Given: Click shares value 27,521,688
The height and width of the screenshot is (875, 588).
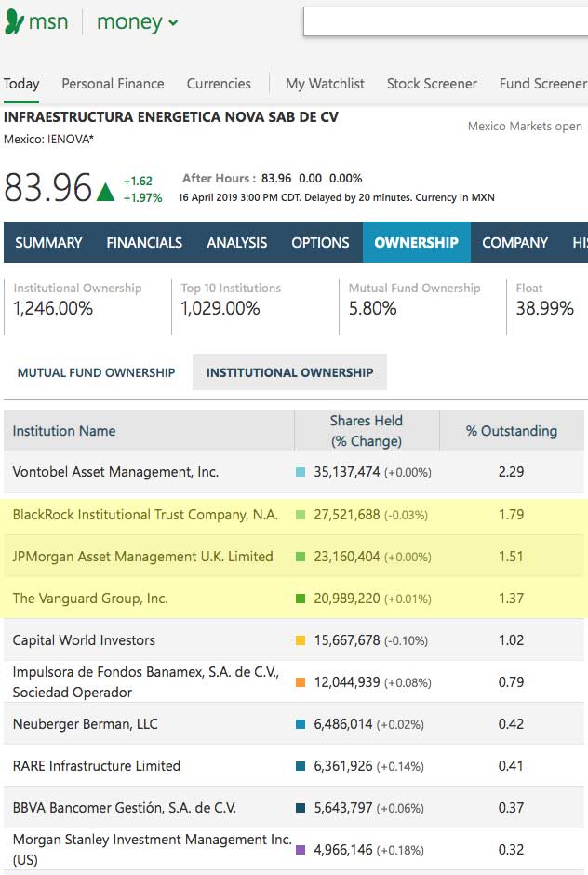Looking at the screenshot, I should tap(346, 515).
